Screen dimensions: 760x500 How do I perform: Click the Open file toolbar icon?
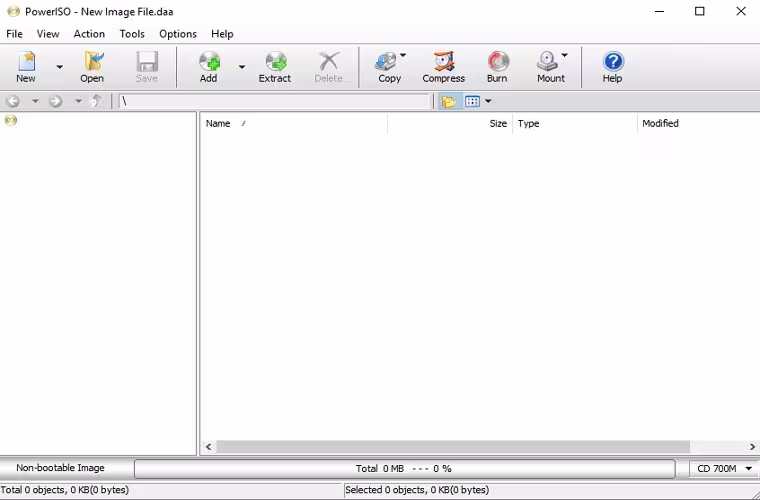[92, 66]
